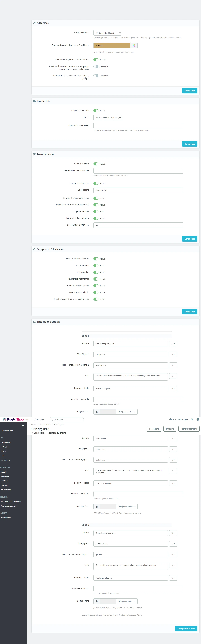Open the color picker wheel icon

[134, 46]
